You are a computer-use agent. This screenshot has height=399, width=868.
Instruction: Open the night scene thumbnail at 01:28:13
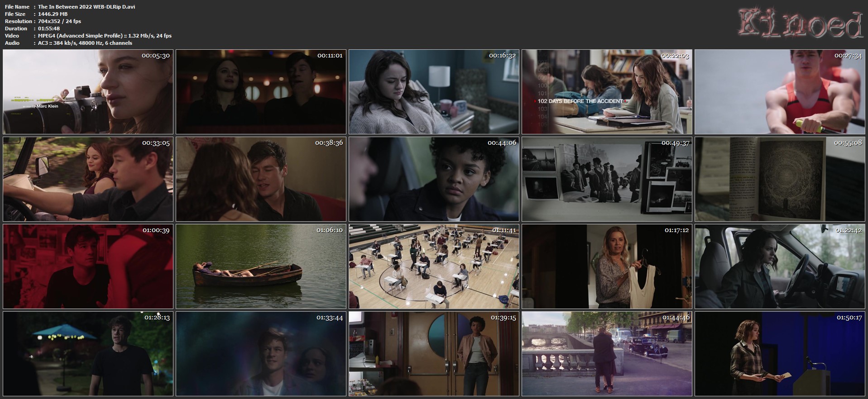pos(88,354)
